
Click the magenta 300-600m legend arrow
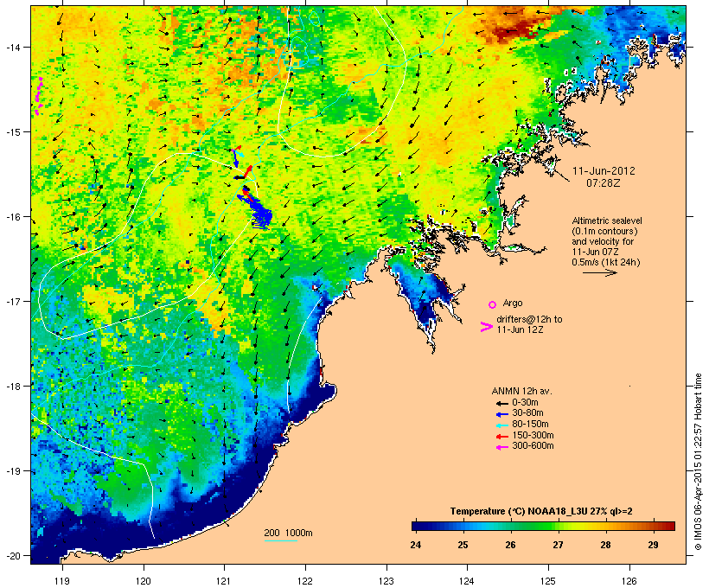[x=501, y=447]
